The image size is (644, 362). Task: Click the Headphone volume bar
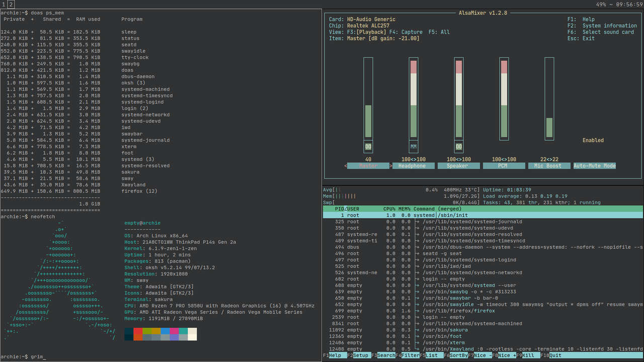[x=414, y=99]
